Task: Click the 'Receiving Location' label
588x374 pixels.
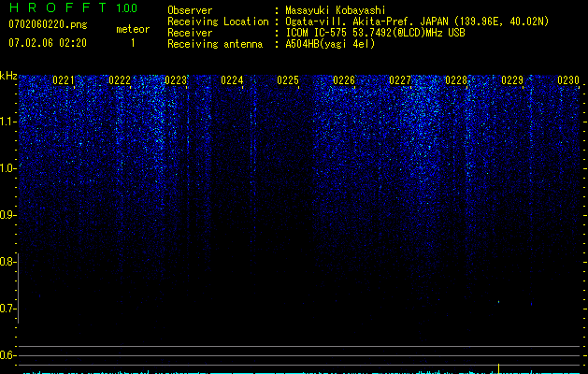Action: click(218, 22)
